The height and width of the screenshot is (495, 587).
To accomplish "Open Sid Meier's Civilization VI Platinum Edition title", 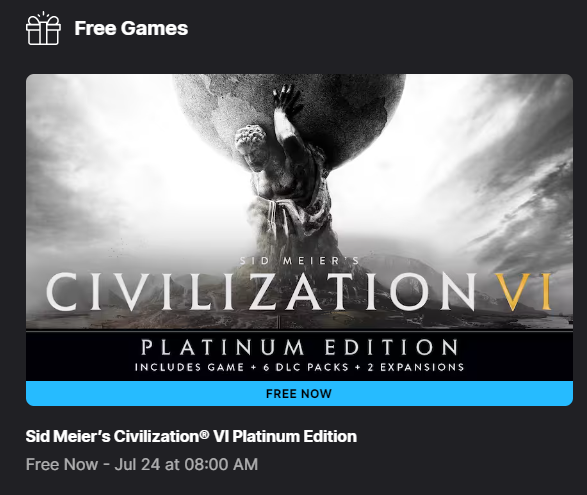I will 191,436.
